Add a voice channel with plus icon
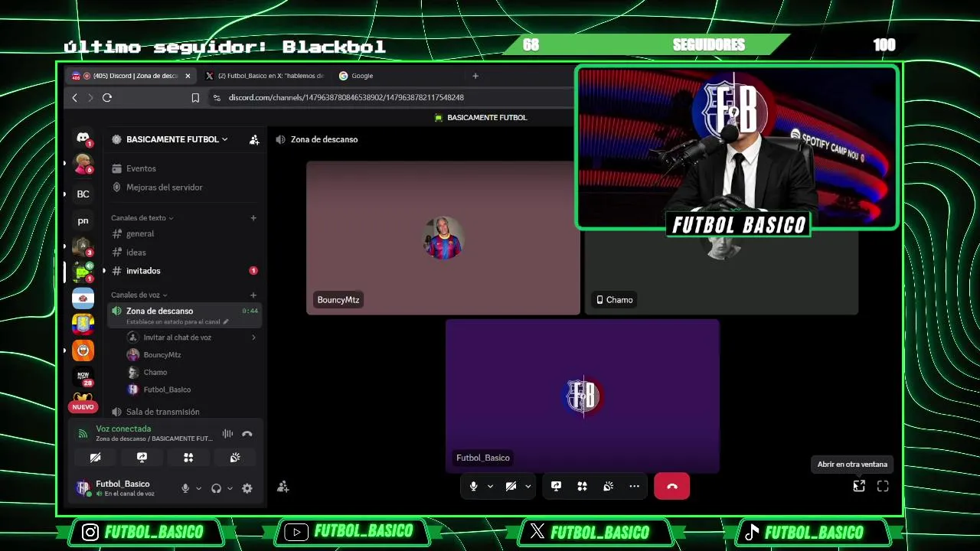Viewport: 980px width, 551px height. tap(253, 295)
